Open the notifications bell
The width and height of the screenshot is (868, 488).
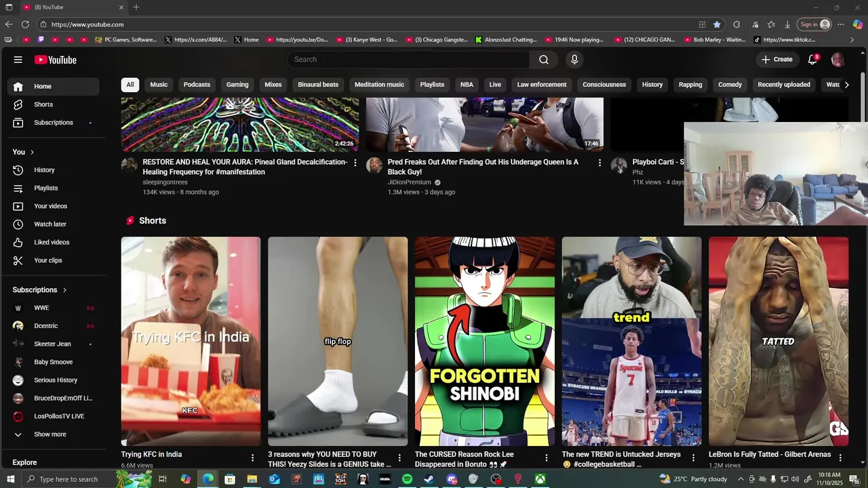812,60
